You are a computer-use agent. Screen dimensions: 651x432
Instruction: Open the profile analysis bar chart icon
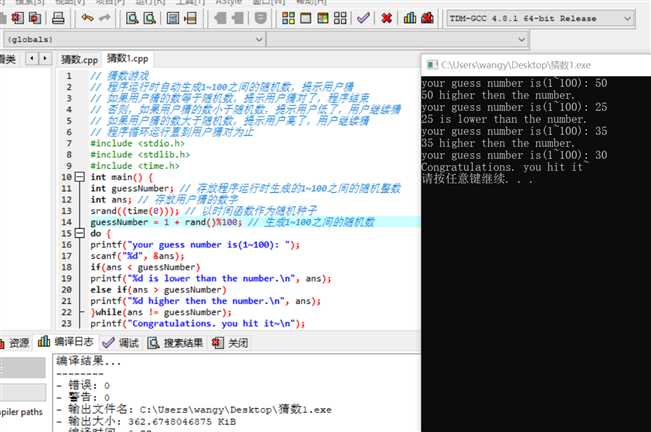410,18
